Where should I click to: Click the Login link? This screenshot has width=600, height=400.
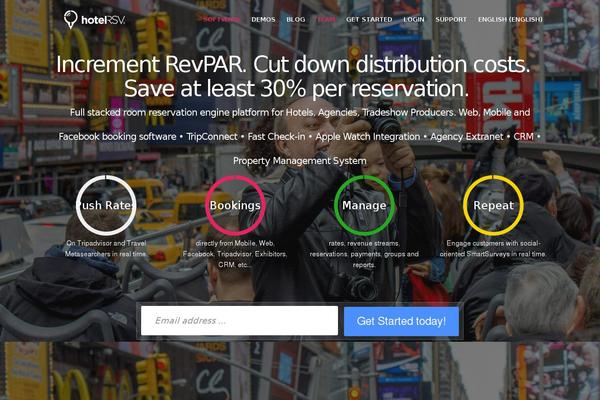click(x=414, y=20)
